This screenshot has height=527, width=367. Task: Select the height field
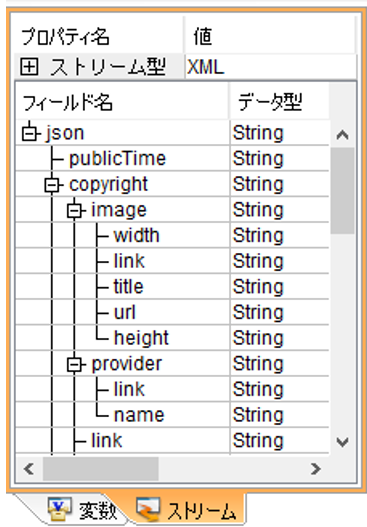(x=141, y=338)
